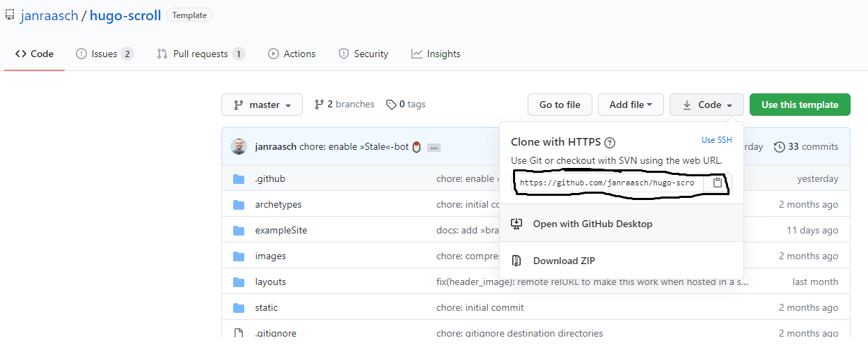Click commit 'fix(header_image): remote relURL' message
Image resolution: width=868 pixels, height=354 pixels.
pyautogui.click(x=592, y=282)
